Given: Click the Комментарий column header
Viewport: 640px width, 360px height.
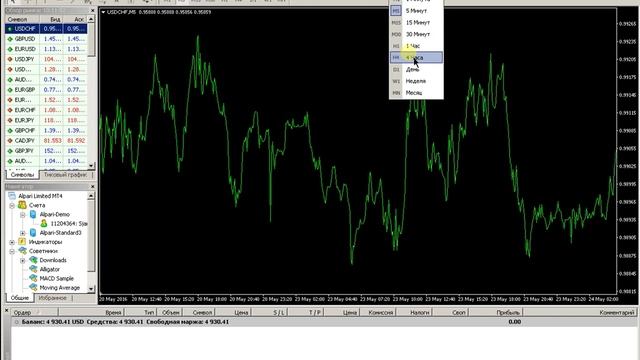Looking at the screenshot, I should tap(580, 313).
